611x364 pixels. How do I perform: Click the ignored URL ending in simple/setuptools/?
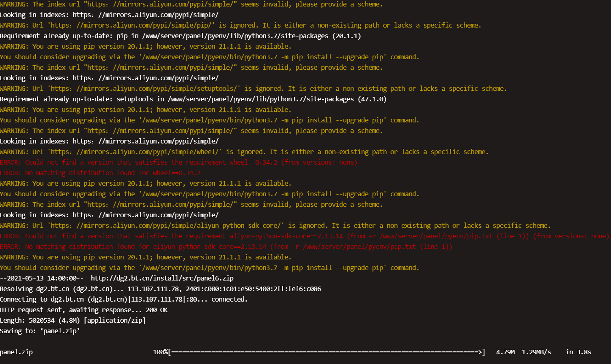point(144,88)
